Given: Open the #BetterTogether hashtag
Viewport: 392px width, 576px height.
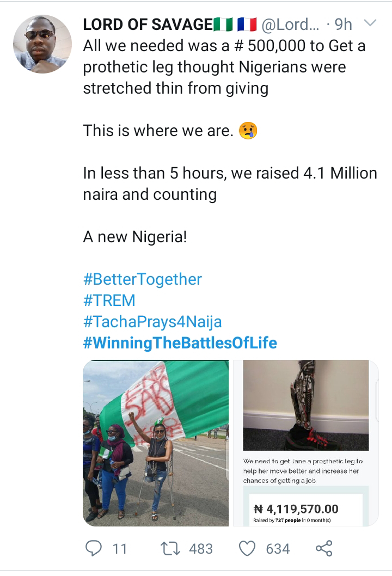Looking at the screenshot, I should (143, 279).
